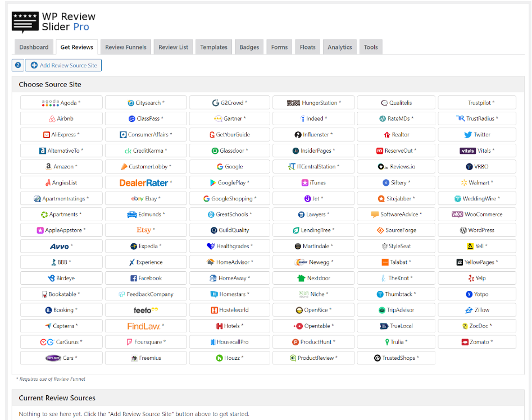Select HomeAdvisor source button
This screenshot has height=420, width=532.
[x=230, y=262]
